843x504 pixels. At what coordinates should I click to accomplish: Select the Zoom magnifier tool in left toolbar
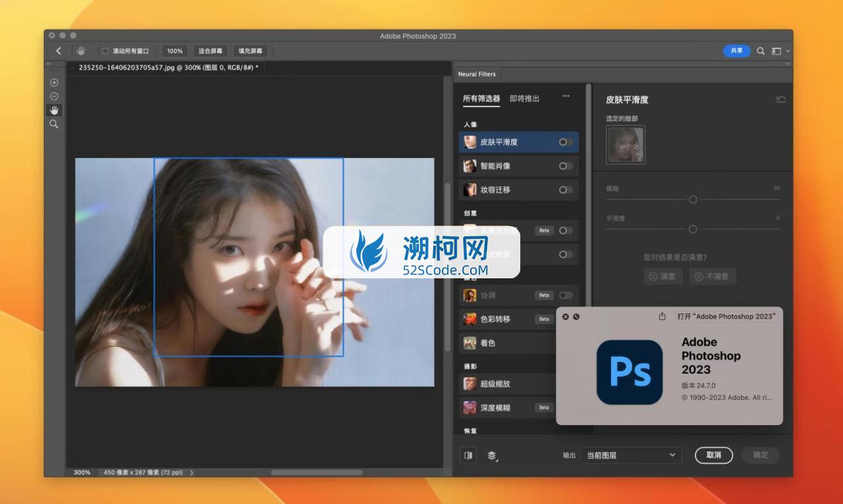tap(54, 124)
